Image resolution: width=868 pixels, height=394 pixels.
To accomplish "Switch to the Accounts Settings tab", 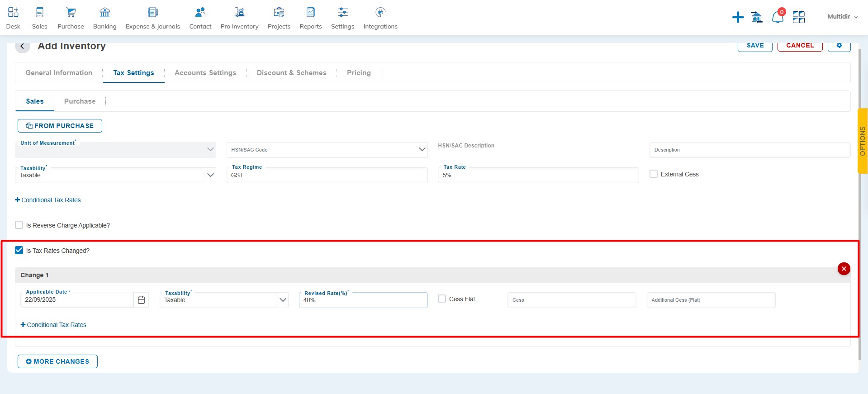I will (x=205, y=73).
